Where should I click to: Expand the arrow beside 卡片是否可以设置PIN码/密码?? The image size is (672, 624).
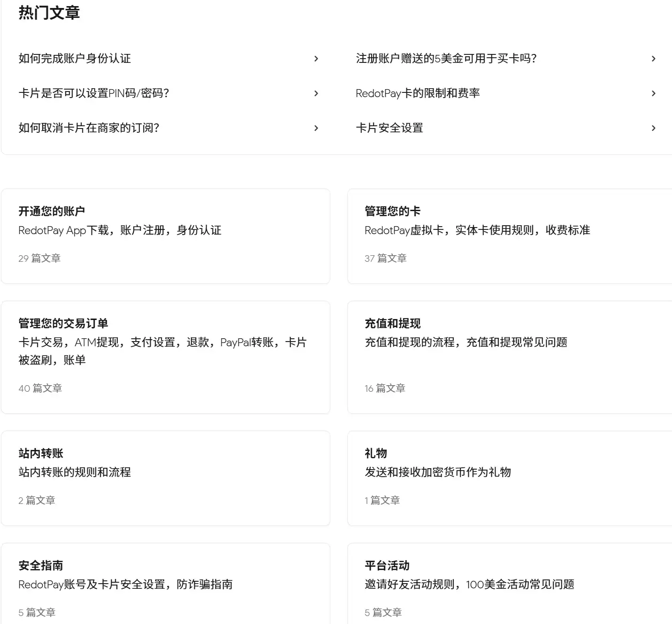(316, 93)
